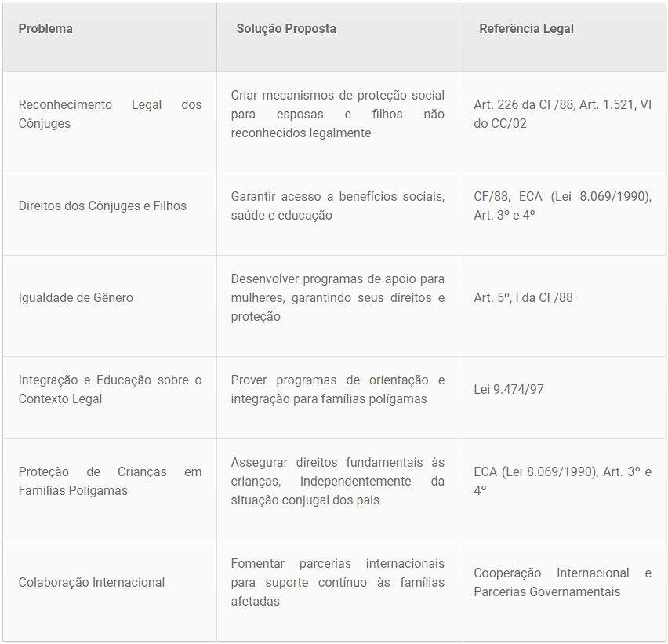Viewport: 668px width, 644px height.
Task: Click the 'Problema' column header
Action: coord(45,29)
